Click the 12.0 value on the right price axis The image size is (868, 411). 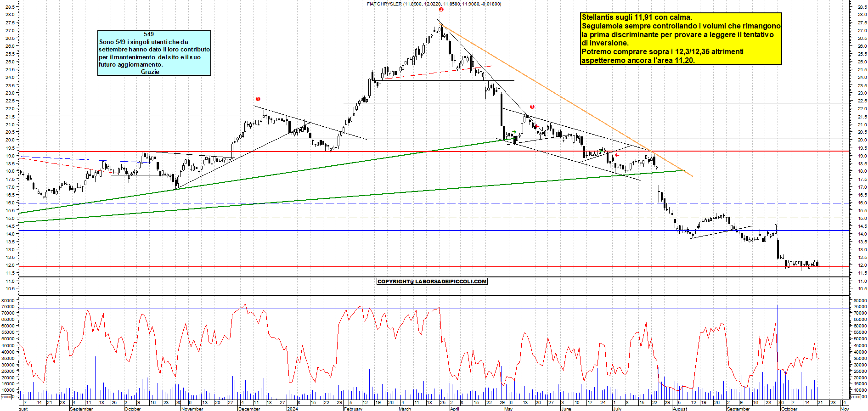(x=862, y=265)
